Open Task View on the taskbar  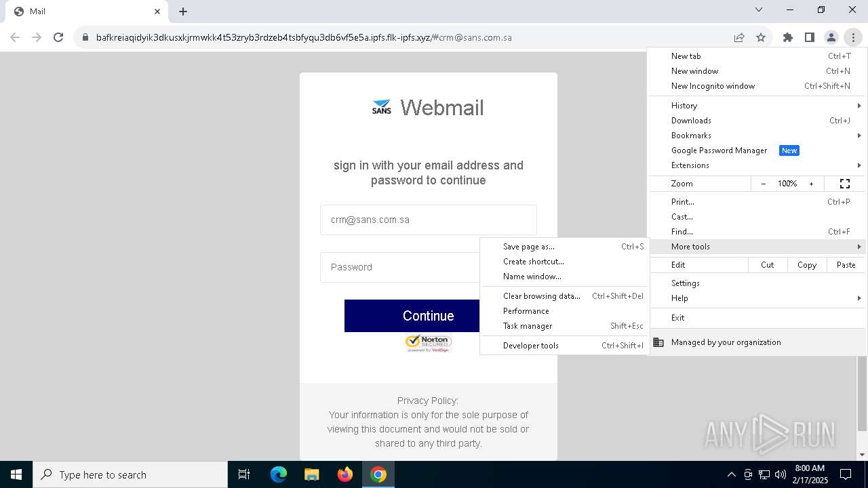244,474
